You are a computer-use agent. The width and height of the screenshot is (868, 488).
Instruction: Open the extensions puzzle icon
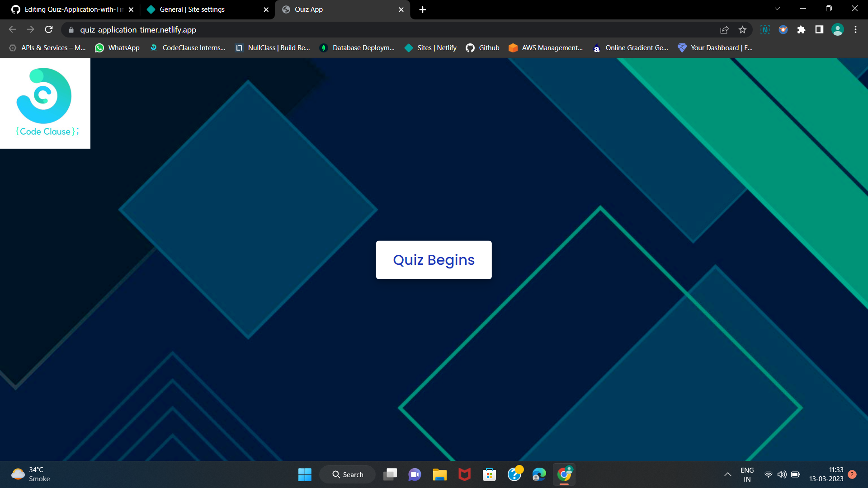[x=802, y=29]
